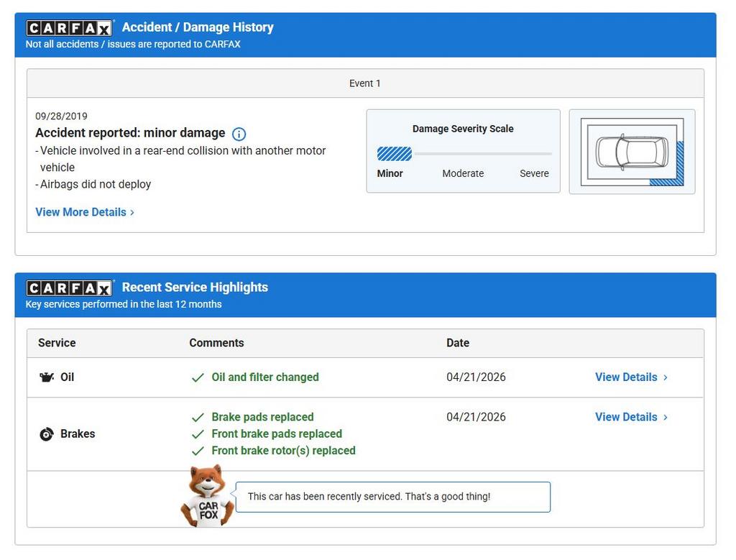
Task: Click the rear-end collision description text
Action: pos(180,159)
